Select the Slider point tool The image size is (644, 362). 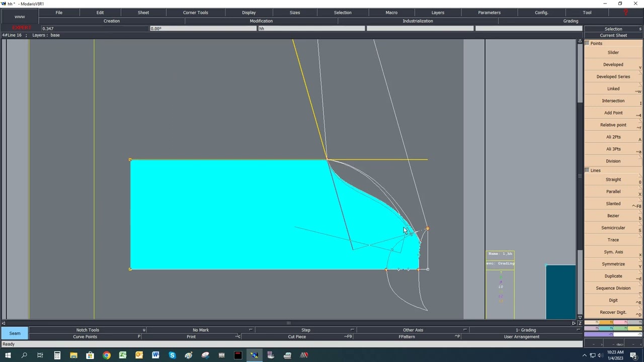[x=613, y=52]
